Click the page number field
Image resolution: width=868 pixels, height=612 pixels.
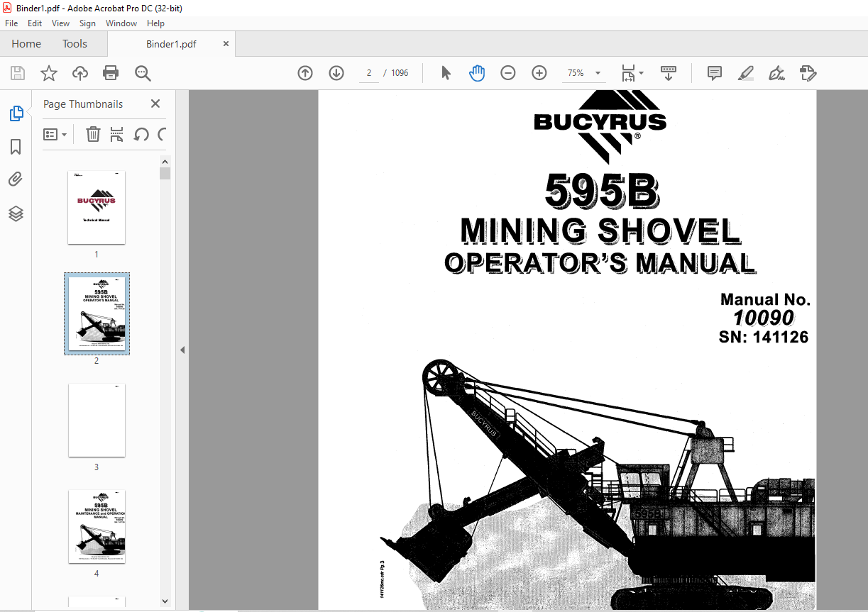(x=368, y=73)
